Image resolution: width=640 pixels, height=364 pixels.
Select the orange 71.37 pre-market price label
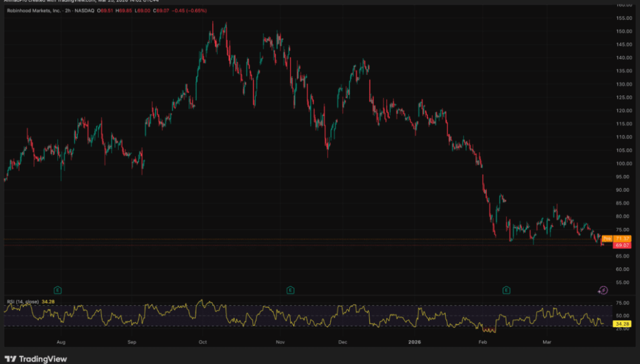click(x=622, y=239)
